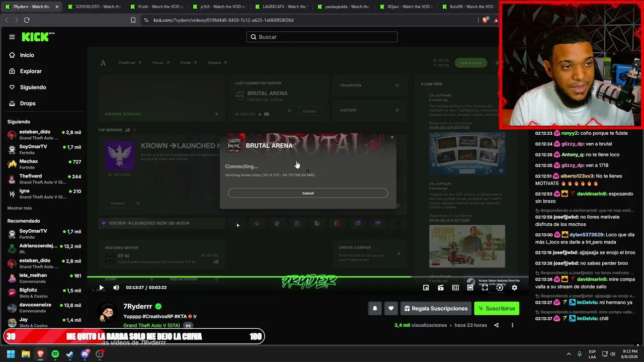Viewport: 644px width, 362px height.
Task: Open playback speed control
Action: click(x=500, y=288)
